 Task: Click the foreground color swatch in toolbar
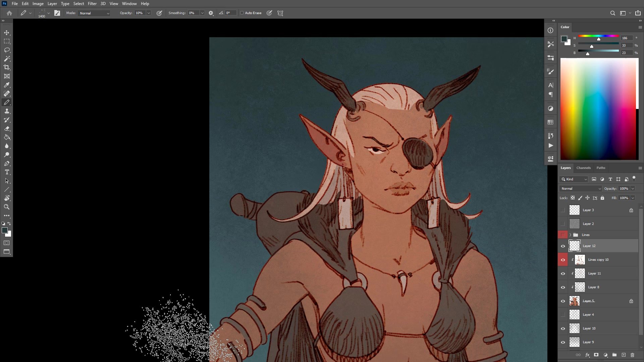tap(5, 230)
